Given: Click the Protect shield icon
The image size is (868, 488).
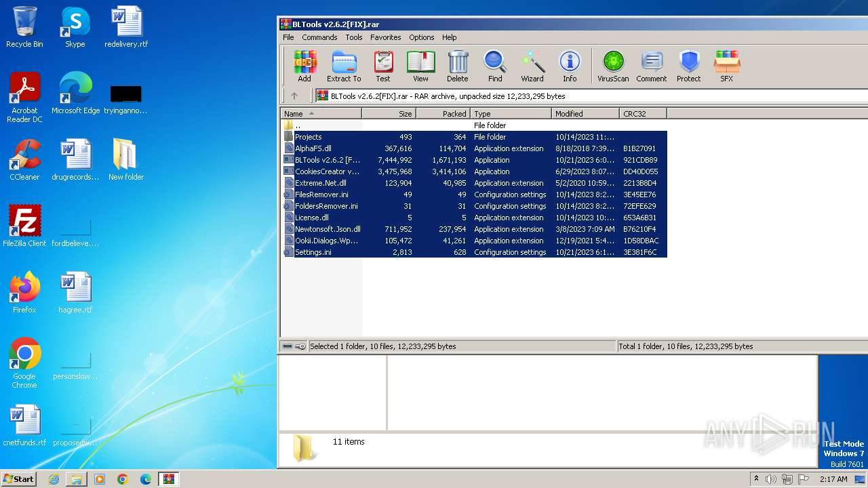Looking at the screenshot, I should pos(689,66).
